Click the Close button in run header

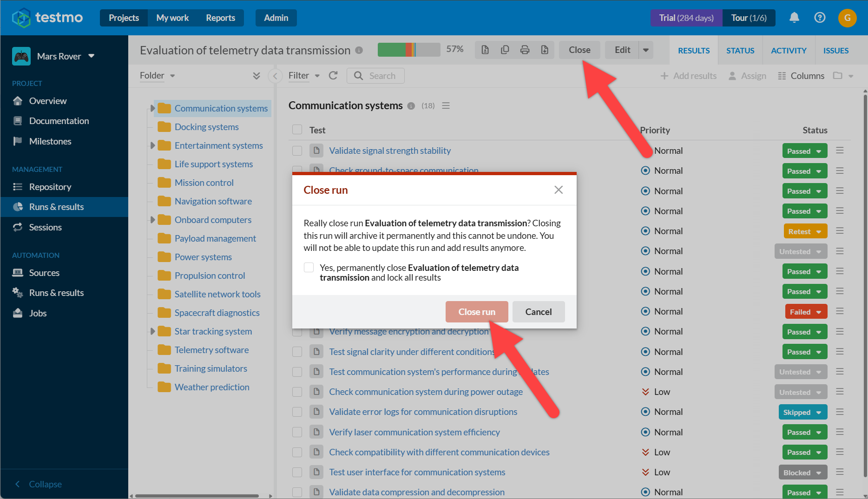click(x=579, y=50)
